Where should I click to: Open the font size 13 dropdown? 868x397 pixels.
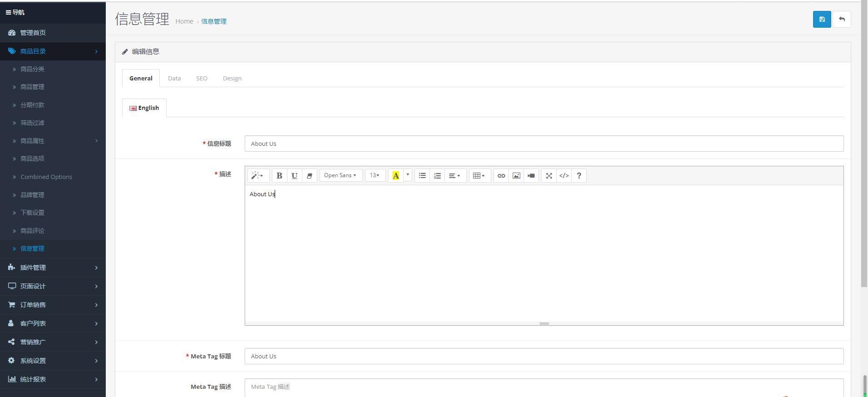pyautogui.click(x=375, y=176)
